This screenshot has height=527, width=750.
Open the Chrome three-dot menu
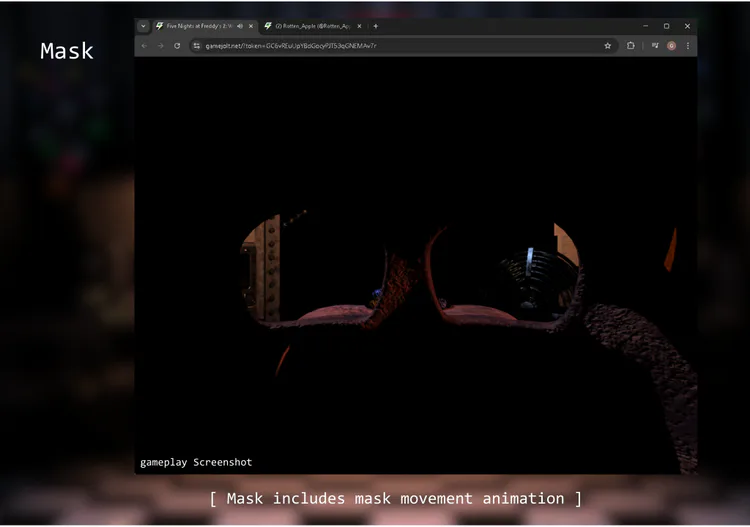pos(688,46)
